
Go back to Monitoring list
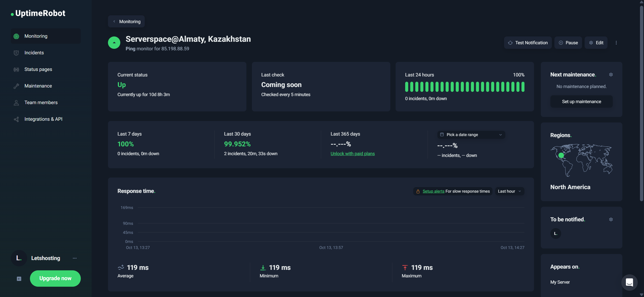tap(126, 21)
